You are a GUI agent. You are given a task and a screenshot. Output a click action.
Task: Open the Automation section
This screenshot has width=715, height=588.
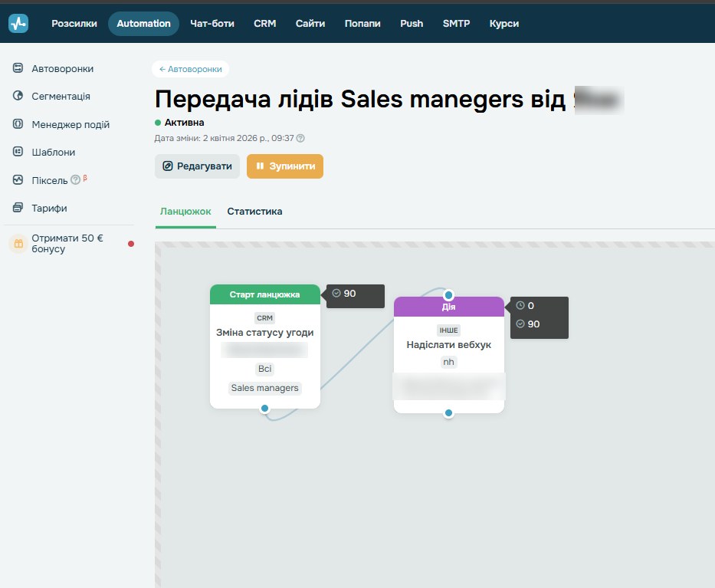coord(143,24)
